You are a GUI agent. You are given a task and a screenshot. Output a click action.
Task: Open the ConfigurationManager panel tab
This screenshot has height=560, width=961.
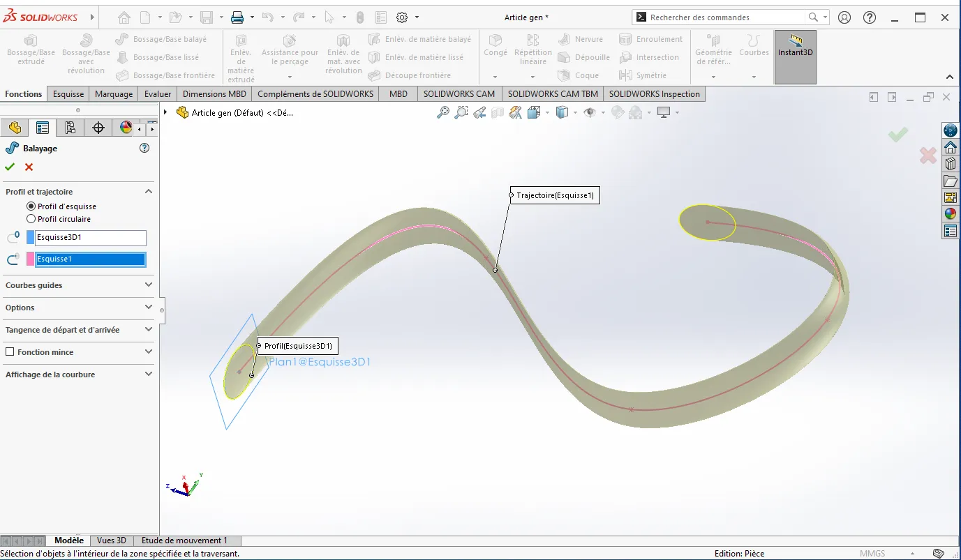tap(70, 128)
